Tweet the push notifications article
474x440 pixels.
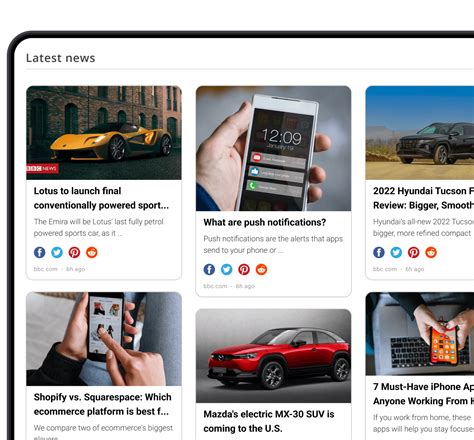[x=227, y=269]
